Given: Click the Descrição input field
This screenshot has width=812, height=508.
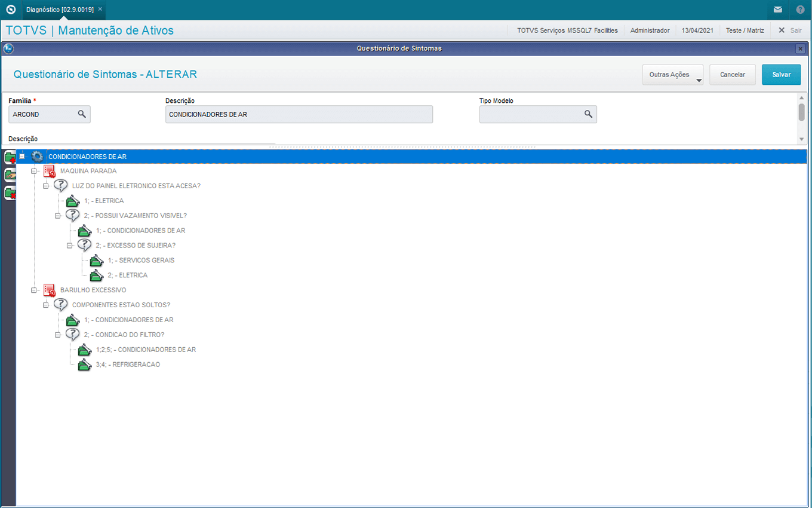Looking at the screenshot, I should pyautogui.click(x=299, y=114).
